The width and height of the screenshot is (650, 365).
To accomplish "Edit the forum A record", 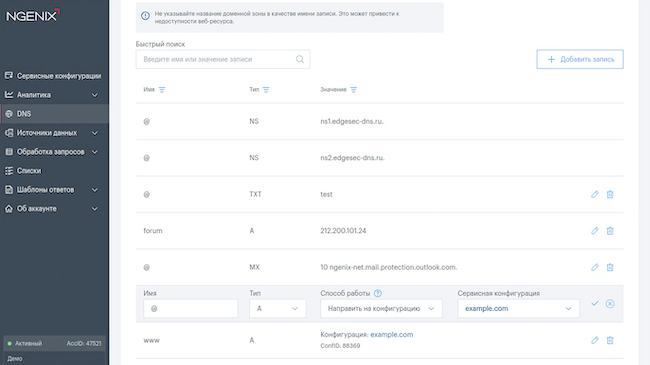I will pos(595,231).
